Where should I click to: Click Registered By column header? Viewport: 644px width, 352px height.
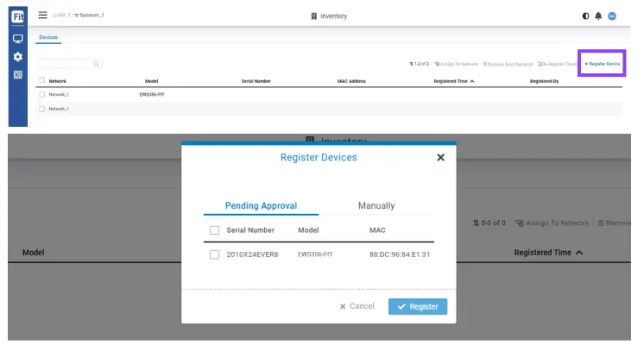pos(544,81)
